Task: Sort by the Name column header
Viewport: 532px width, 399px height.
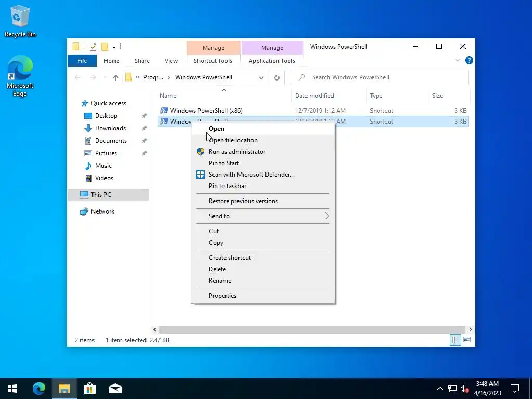Action: tap(224, 96)
